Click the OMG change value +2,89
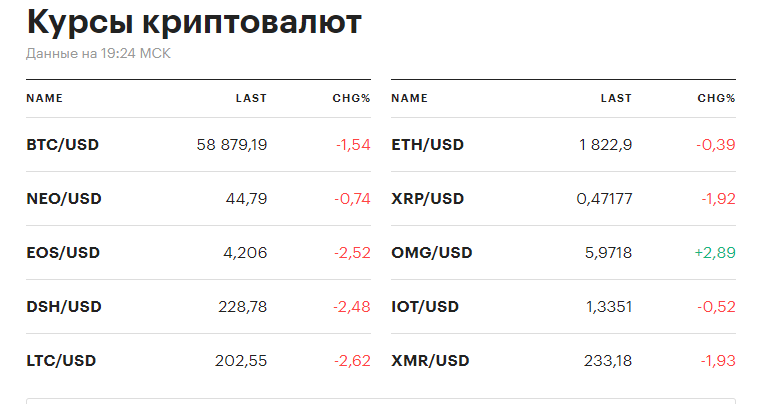 [715, 253]
